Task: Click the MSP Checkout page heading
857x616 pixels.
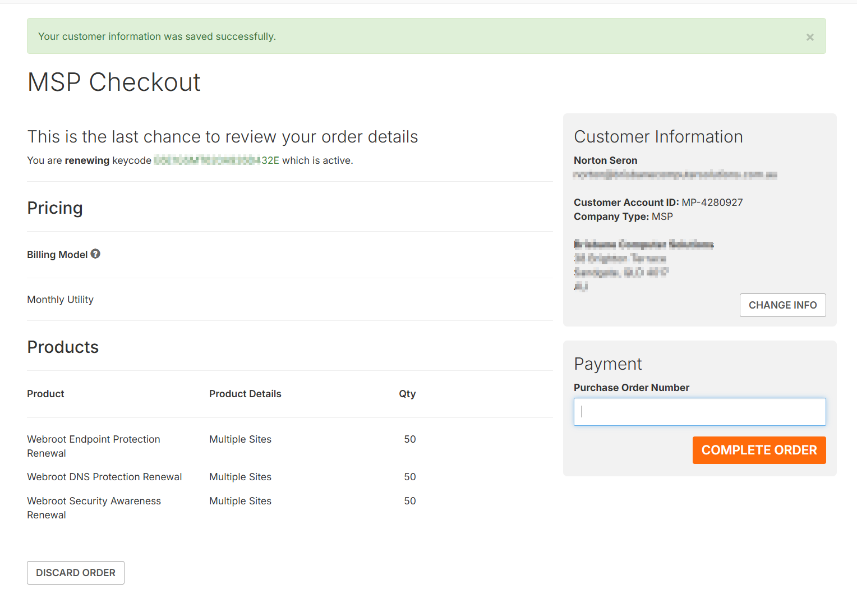Action: 114,82
